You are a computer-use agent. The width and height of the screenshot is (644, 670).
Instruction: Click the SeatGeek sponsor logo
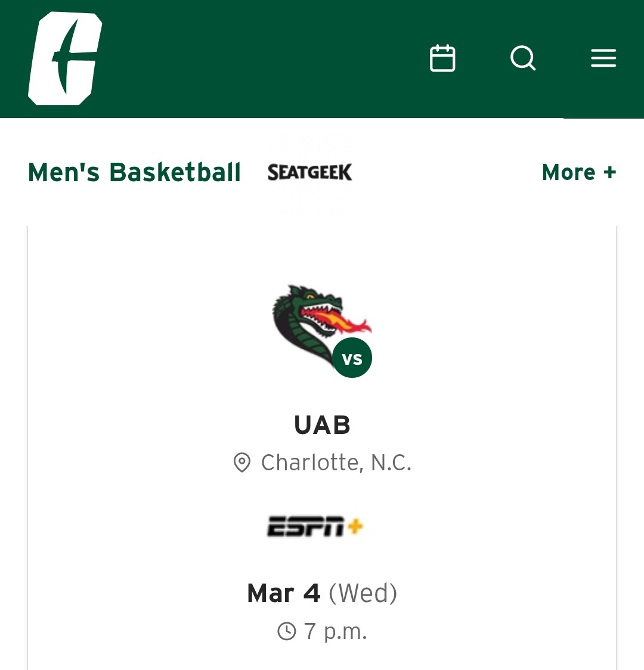click(310, 172)
